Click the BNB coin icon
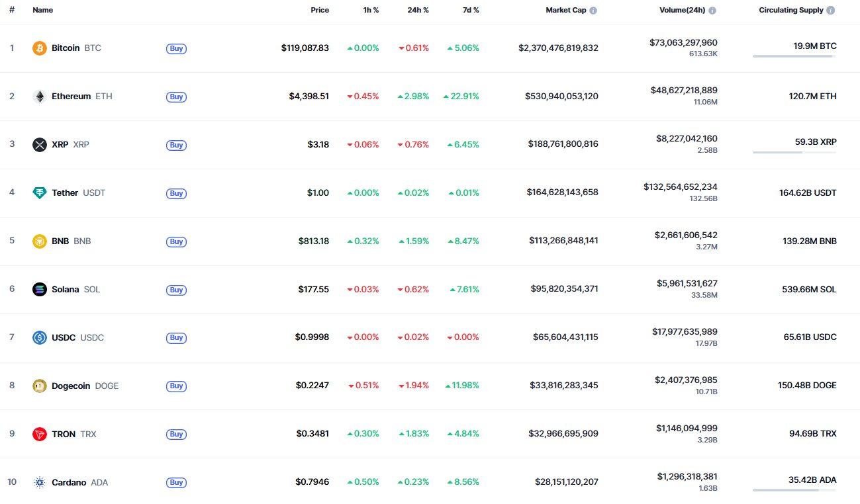Viewport: 860px width, 504px height. click(40, 241)
